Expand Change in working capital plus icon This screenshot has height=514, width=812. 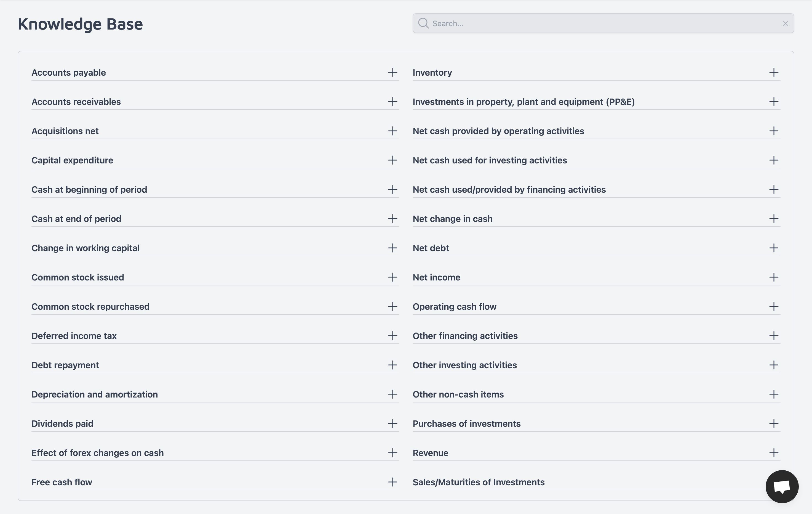coord(392,248)
